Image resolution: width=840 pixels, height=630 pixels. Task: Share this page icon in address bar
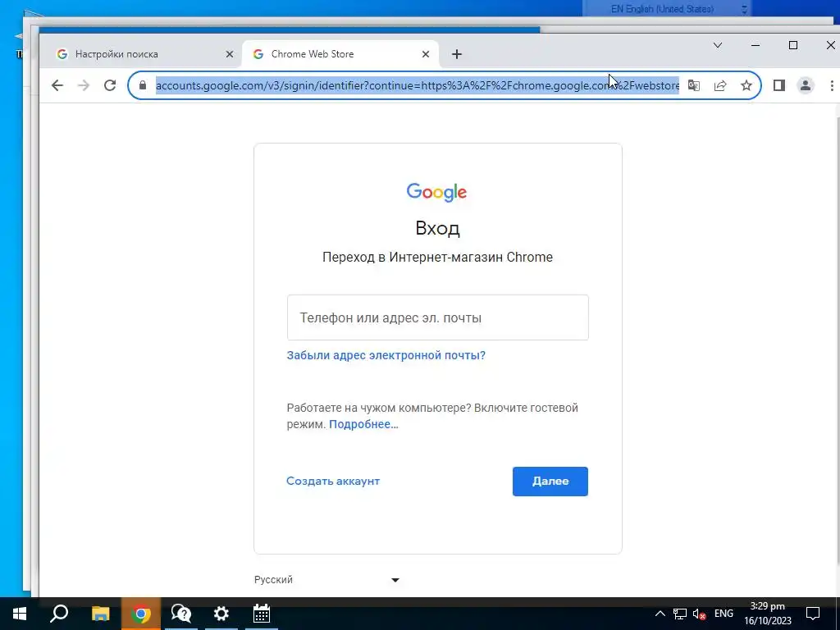click(720, 85)
